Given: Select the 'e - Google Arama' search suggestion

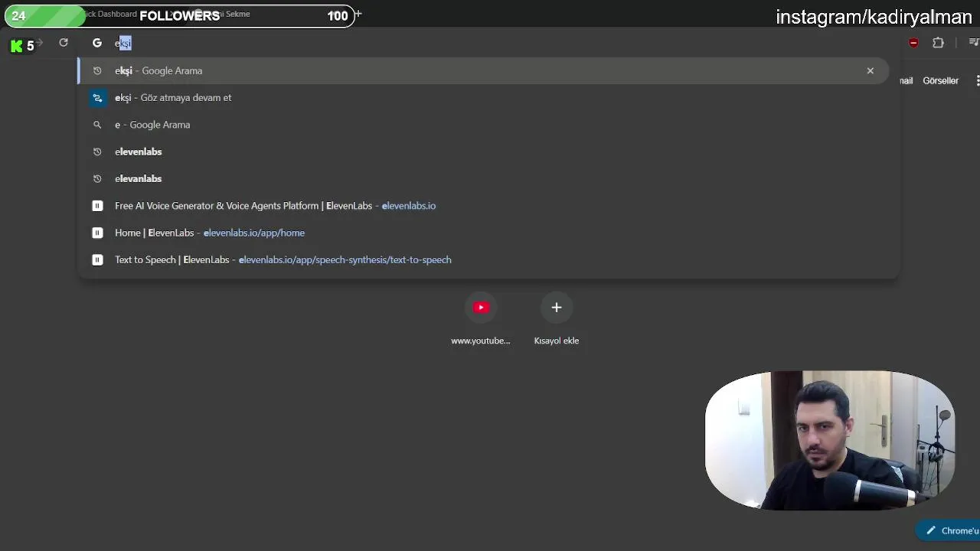Looking at the screenshot, I should point(482,125).
